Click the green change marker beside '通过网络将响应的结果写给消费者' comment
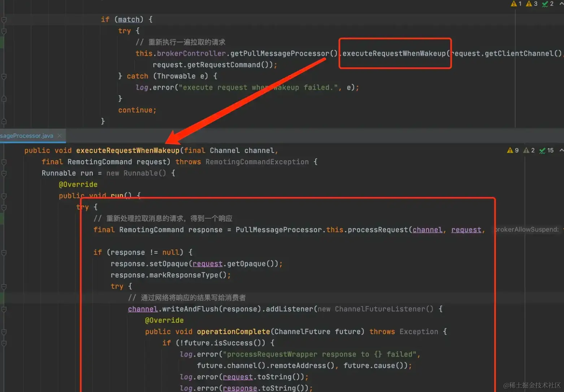 [2, 298]
